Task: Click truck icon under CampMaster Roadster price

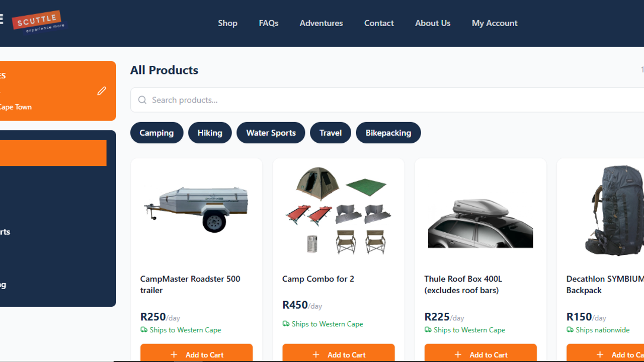Action: click(144, 330)
